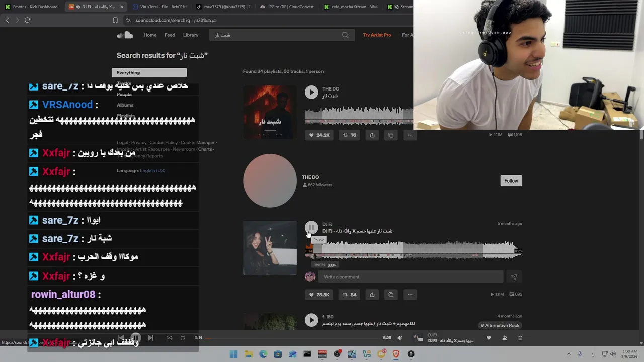Open the Alternative Rock tag
This screenshot has width=644, height=362.
[x=500, y=325]
